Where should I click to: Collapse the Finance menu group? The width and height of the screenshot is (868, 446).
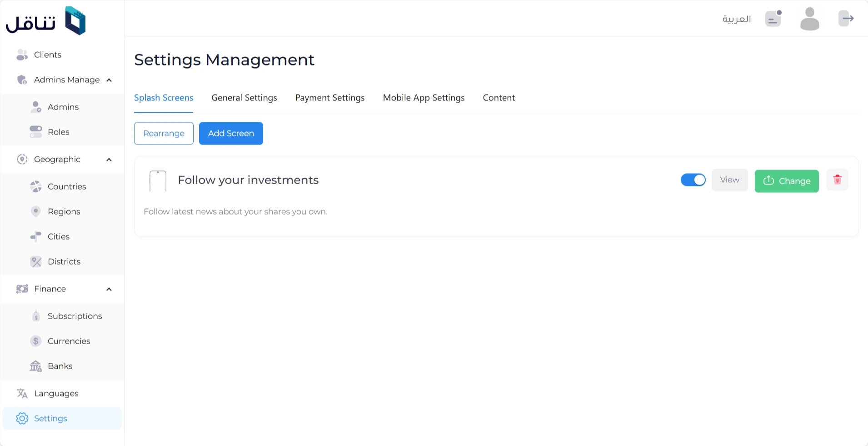pyautogui.click(x=109, y=289)
